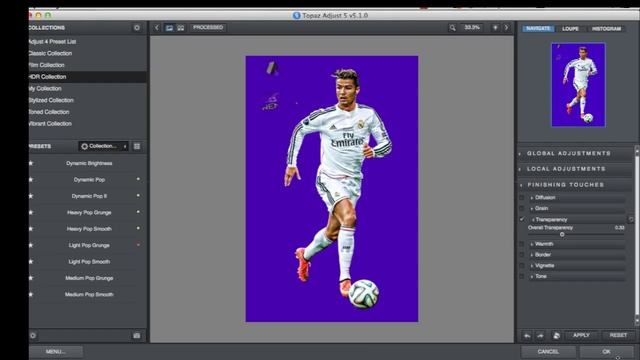
Task: Uncheck the Transparency checkbox
Action: 522,220
